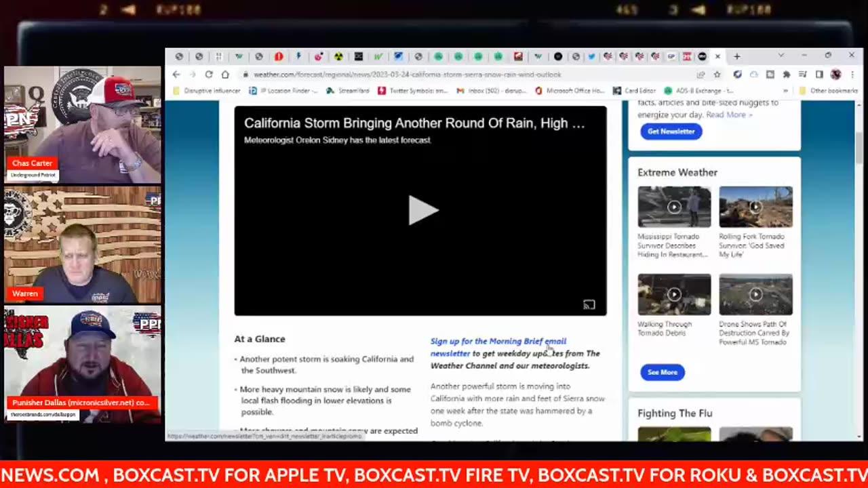Go back using the back arrow

[176, 75]
